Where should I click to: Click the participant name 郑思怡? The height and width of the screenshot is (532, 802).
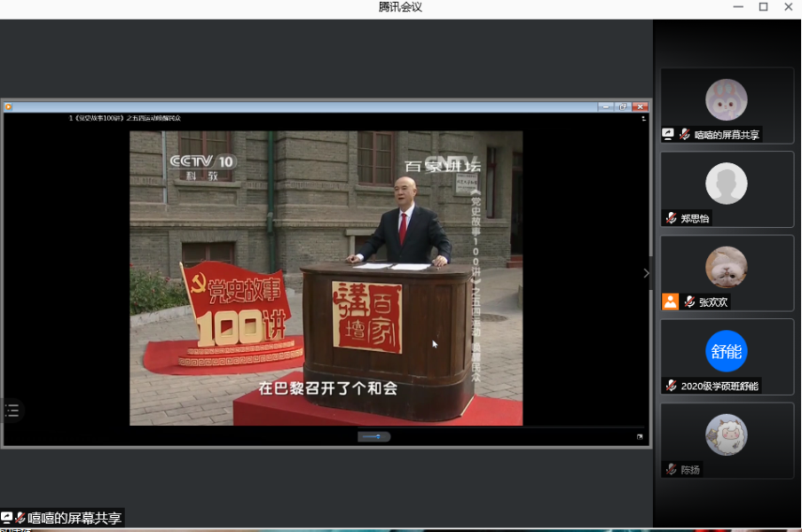tap(695, 219)
